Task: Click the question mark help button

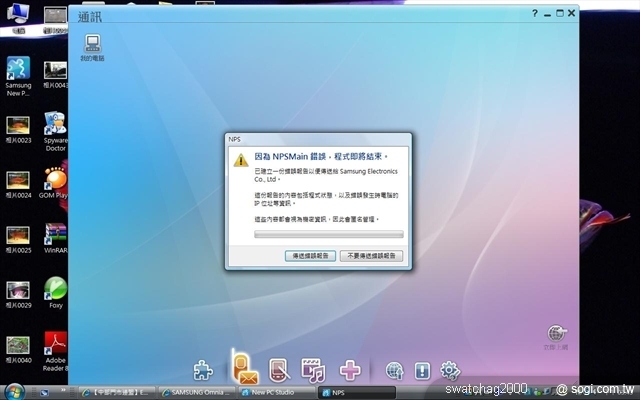Action: pyautogui.click(x=535, y=13)
